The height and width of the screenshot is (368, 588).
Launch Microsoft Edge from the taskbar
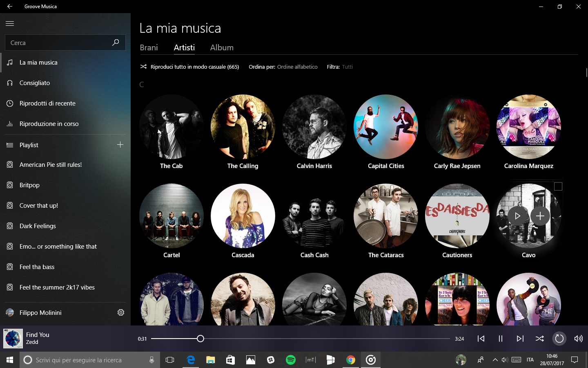(x=191, y=360)
